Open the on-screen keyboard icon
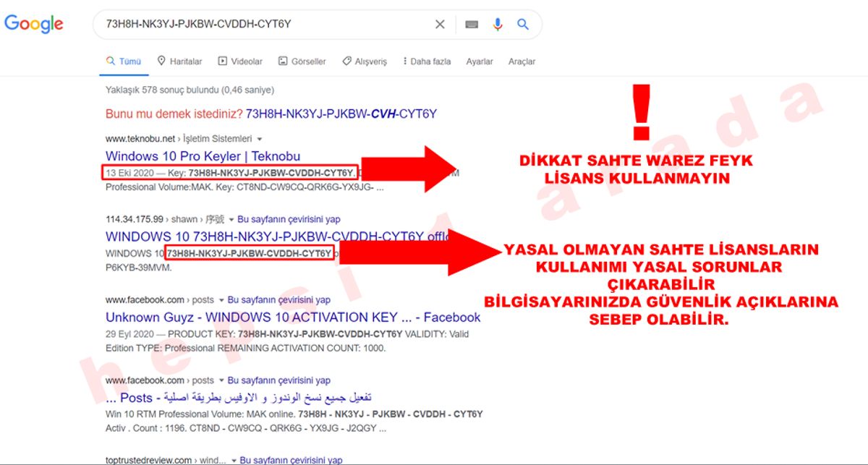The image size is (868, 465). tap(472, 25)
